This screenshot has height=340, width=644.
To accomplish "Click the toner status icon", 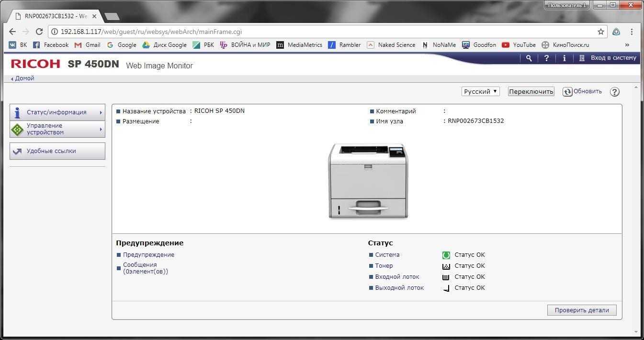I will coord(446,266).
